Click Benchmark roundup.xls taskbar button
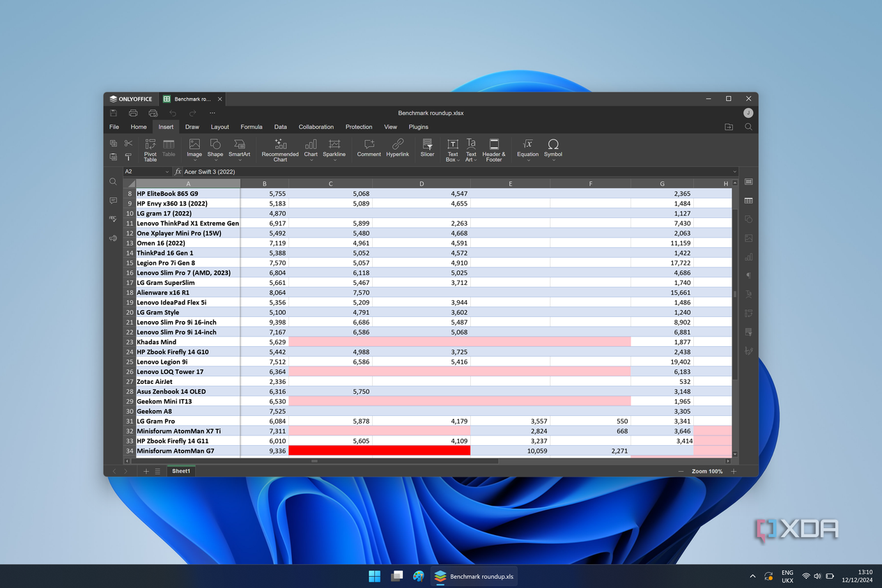Screen dimensions: 882x588 [x=474, y=576]
